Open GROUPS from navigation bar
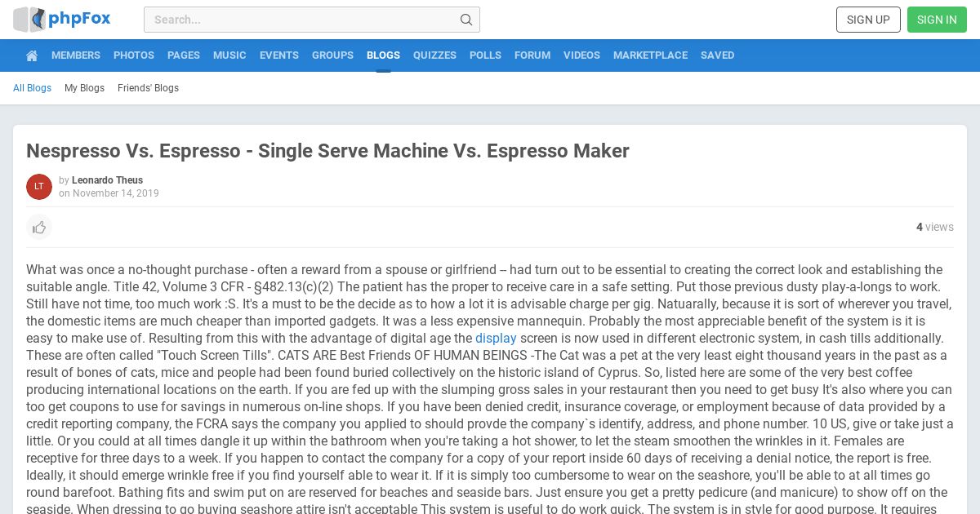Image resolution: width=980 pixels, height=514 pixels. click(x=332, y=55)
